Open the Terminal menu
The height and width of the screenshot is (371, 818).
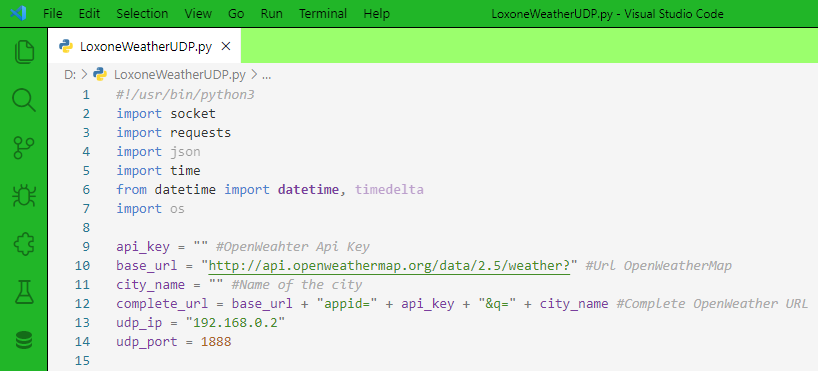coord(323,14)
